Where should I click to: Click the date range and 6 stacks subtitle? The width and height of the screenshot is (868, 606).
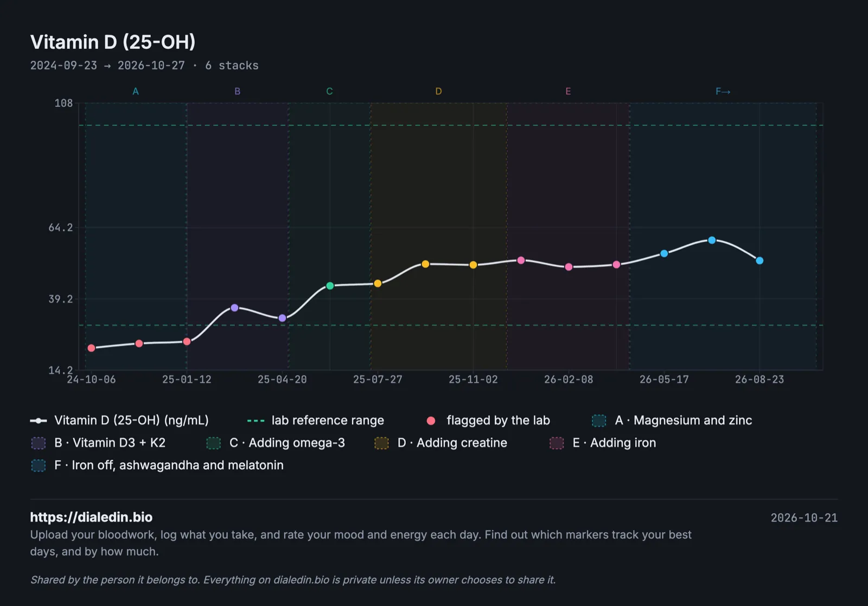click(144, 66)
